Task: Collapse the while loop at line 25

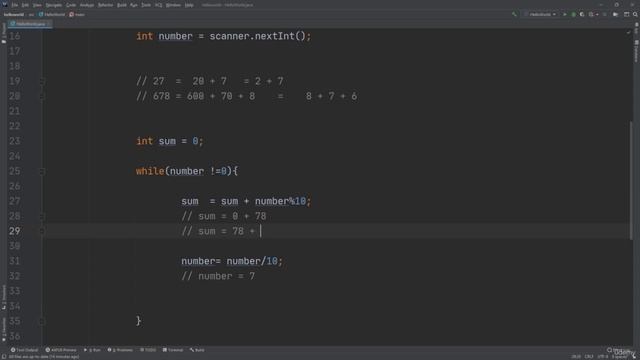Action: [42, 171]
